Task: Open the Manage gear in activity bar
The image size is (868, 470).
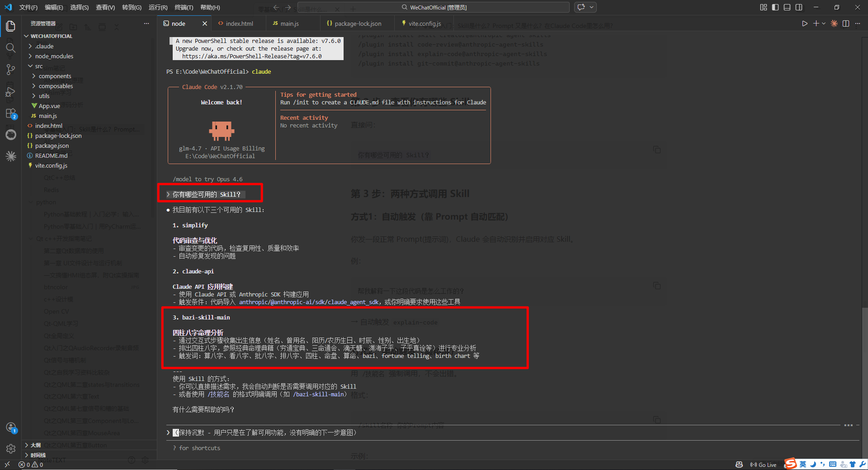Action: [11, 448]
